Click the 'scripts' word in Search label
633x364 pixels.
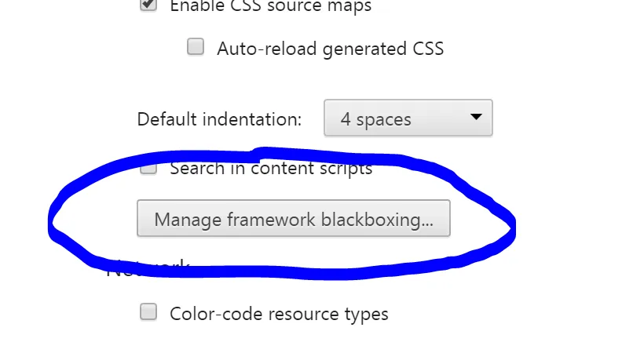tap(344, 168)
